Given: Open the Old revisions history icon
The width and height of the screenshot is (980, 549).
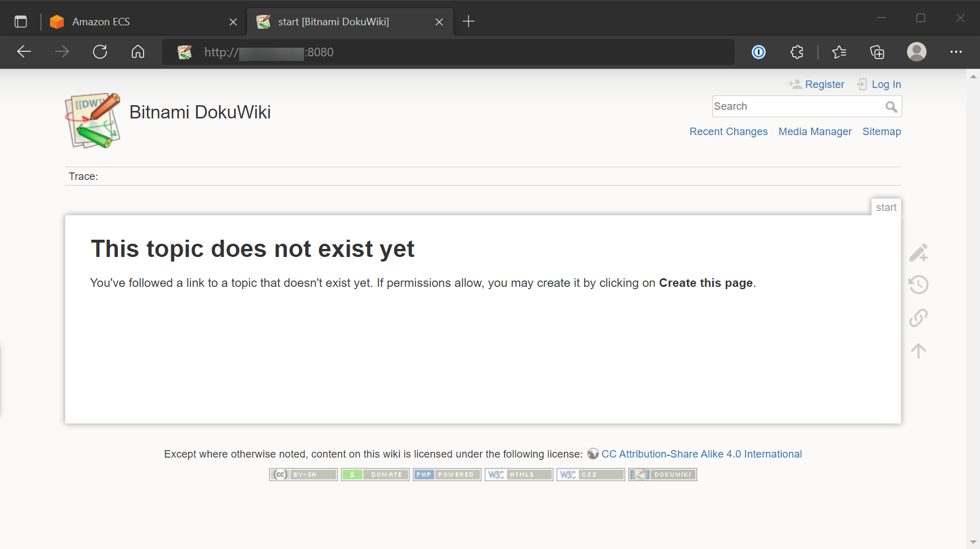Looking at the screenshot, I should (918, 285).
